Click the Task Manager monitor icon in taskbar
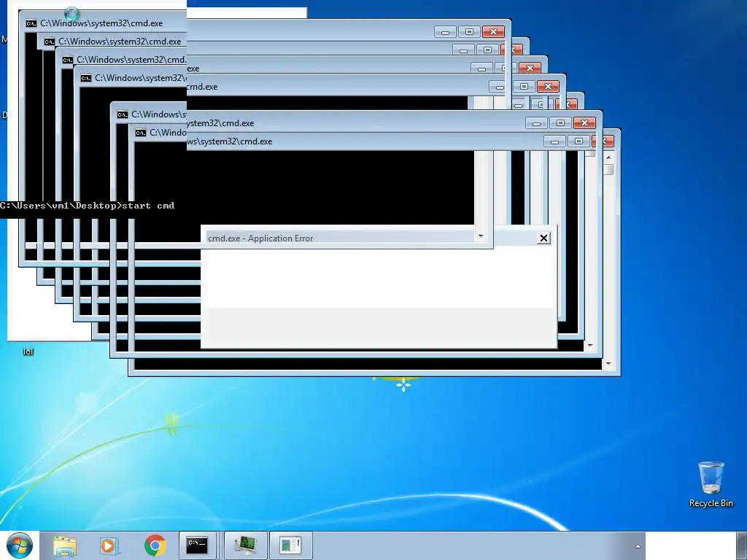Screen dimensions: 747x560 coord(245,545)
